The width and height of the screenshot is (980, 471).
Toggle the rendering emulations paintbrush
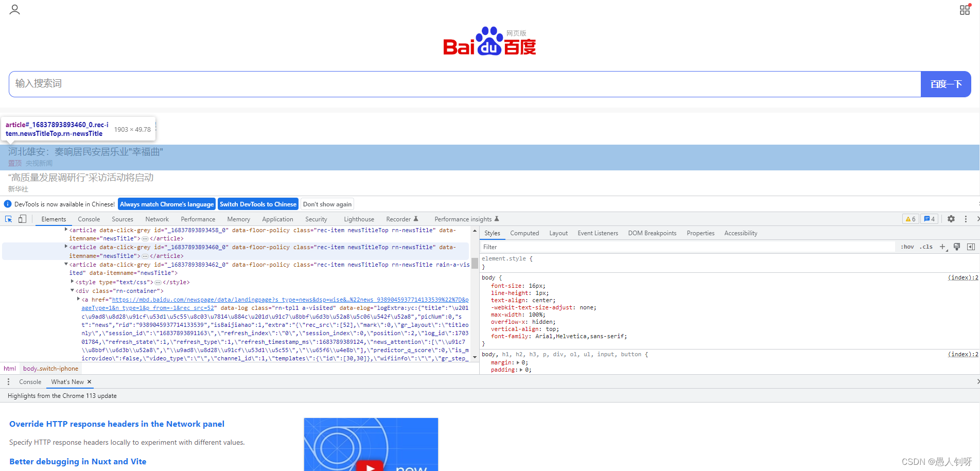tap(957, 247)
